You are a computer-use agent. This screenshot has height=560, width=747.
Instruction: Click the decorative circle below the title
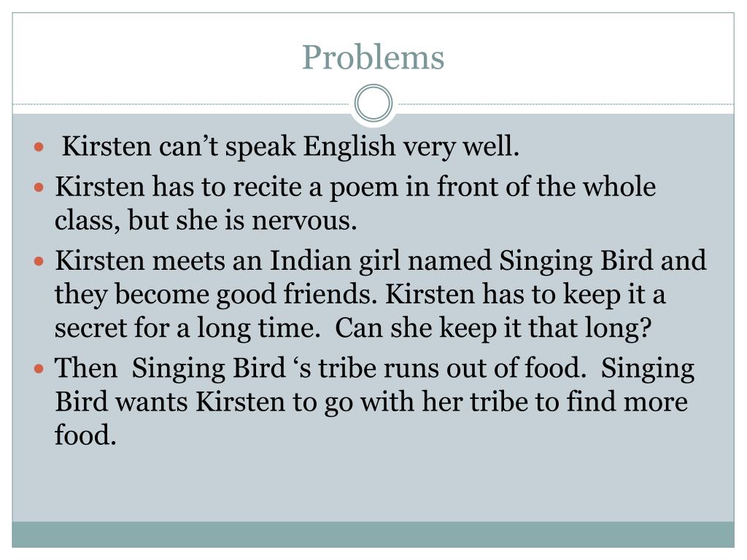pos(373,104)
